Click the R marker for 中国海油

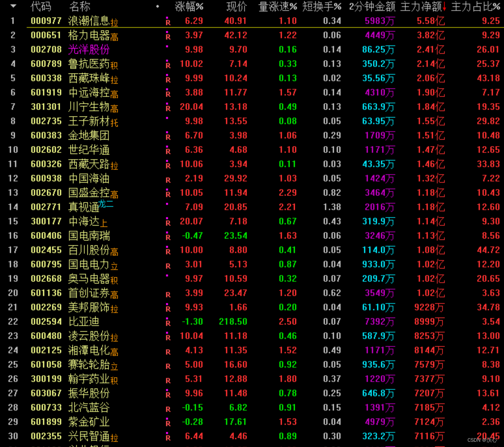(168, 180)
